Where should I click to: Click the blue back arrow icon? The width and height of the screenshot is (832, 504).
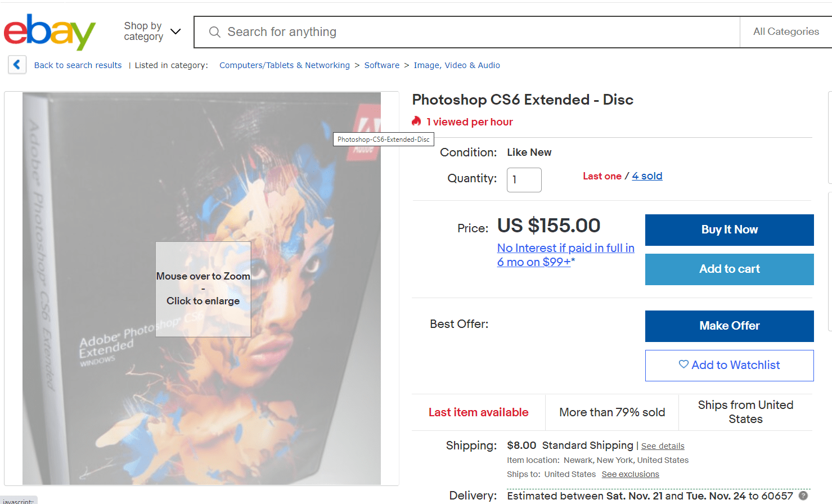(x=17, y=65)
